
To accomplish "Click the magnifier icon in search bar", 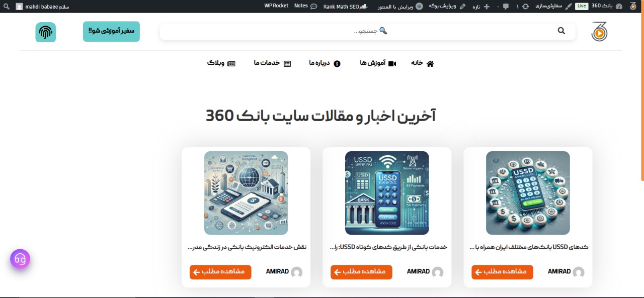I will click(x=561, y=31).
